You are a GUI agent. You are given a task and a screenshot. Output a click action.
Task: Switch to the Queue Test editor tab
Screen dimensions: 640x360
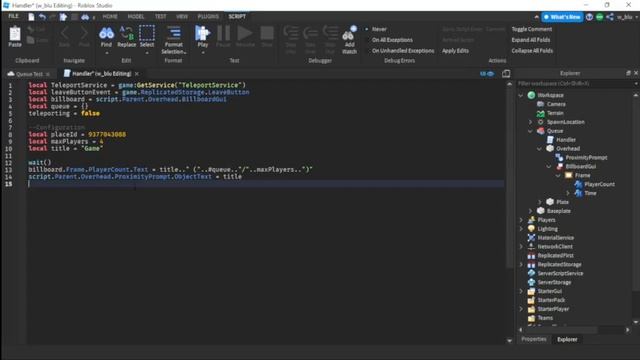pyautogui.click(x=29, y=74)
